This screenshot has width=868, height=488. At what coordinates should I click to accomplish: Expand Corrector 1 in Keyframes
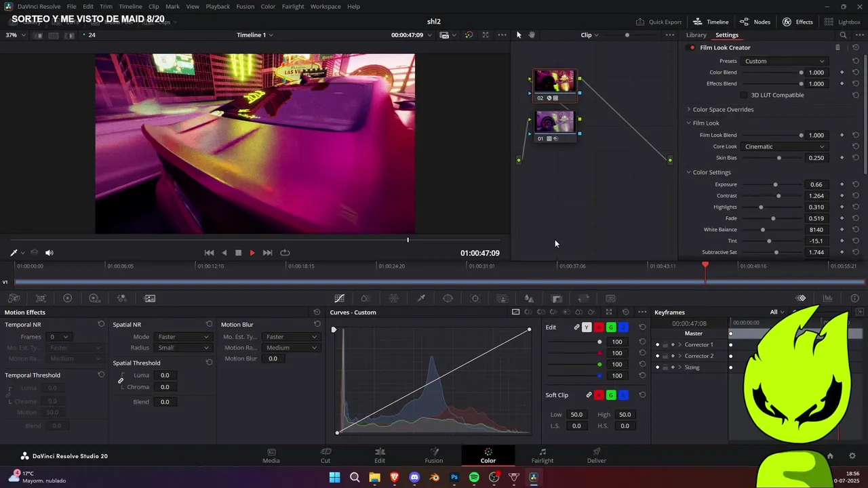[679, 345]
